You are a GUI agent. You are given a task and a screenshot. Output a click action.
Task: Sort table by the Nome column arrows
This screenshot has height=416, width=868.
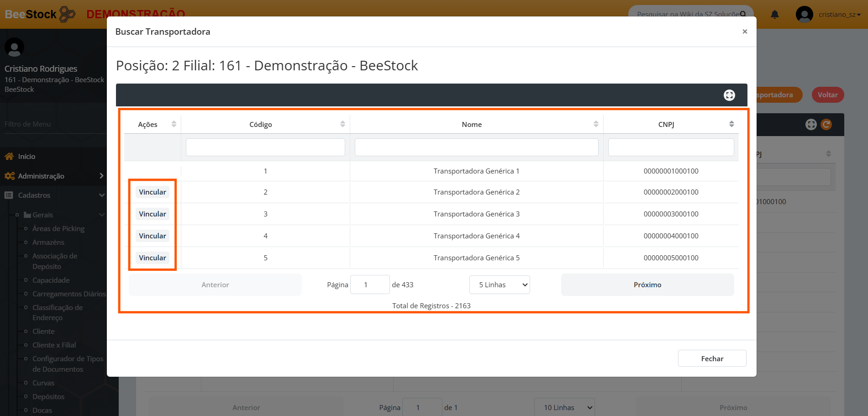click(596, 124)
